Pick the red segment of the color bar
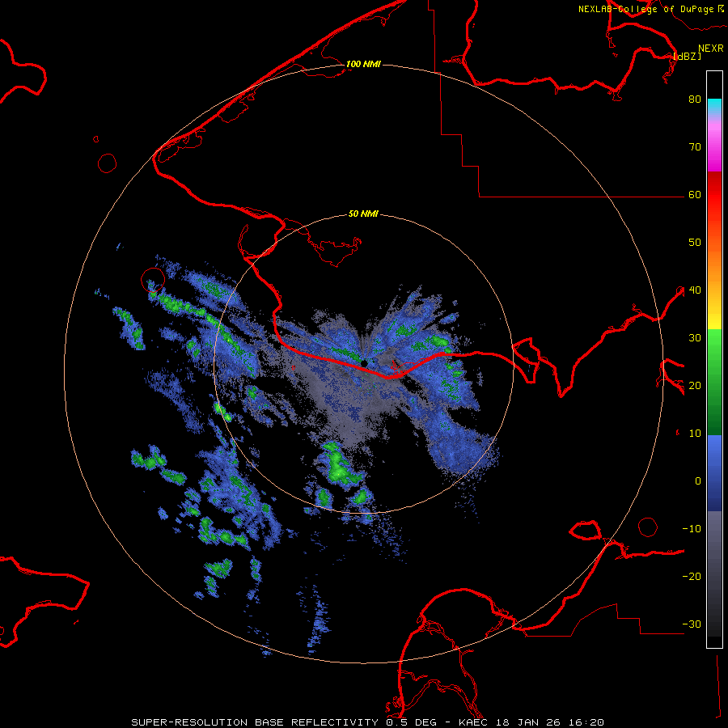Screen dimensions: 728x728 point(714,206)
